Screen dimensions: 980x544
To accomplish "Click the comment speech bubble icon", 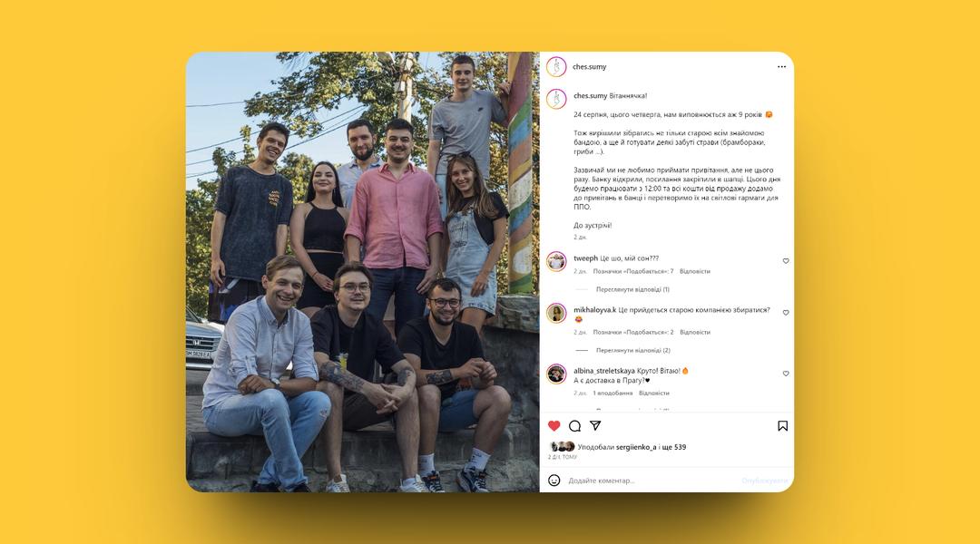I will click(x=575, y=426).
